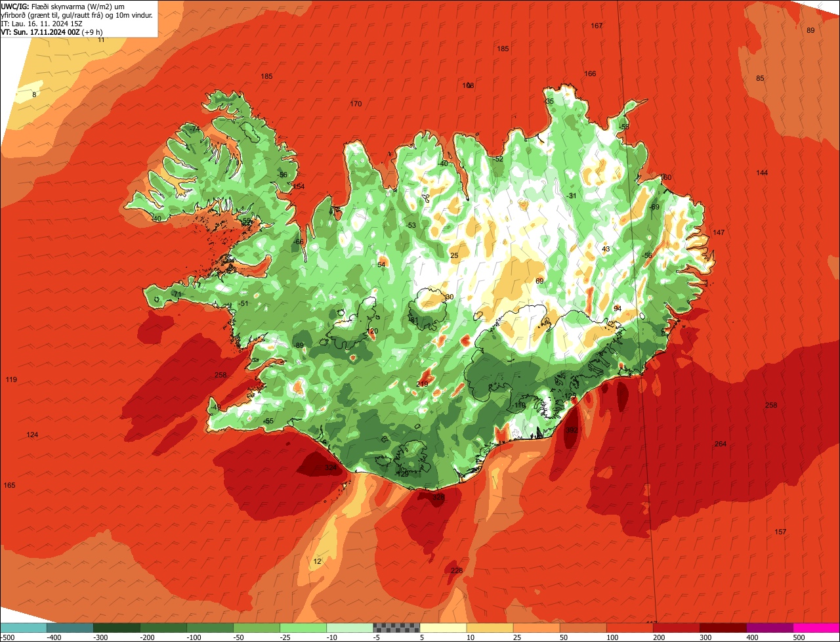
Task: Click the map value 89 in the top-right corner
Action: [810, 31]
